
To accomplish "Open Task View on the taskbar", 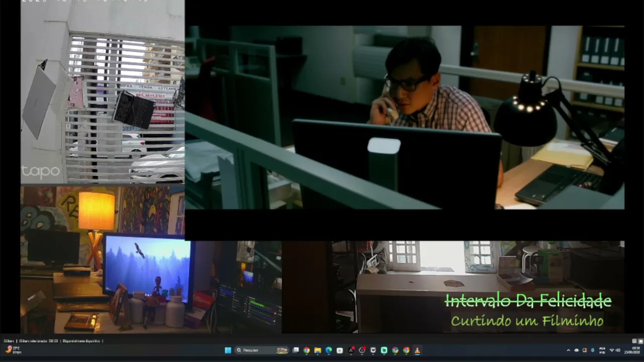I will (x=296, y=350).
